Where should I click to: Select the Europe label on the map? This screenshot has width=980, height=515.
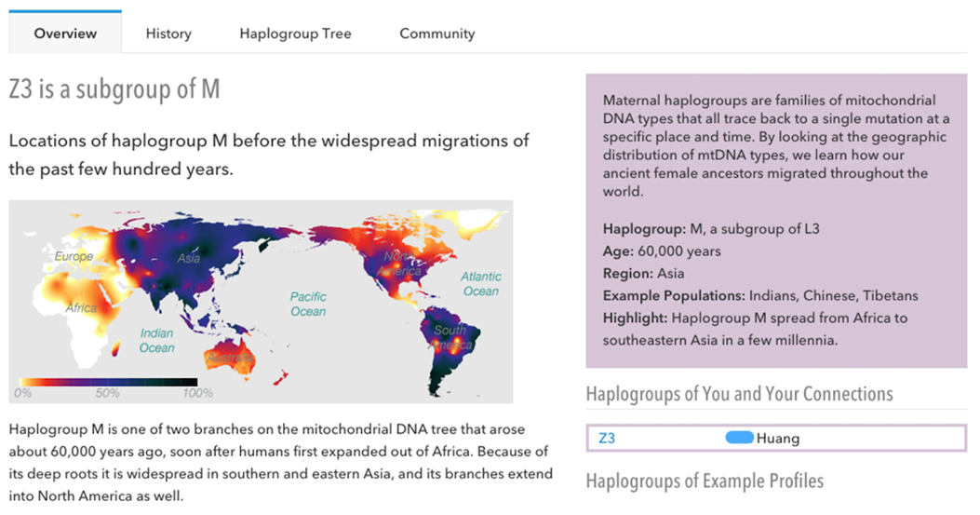pyautogui.click(x=74, y=256)
